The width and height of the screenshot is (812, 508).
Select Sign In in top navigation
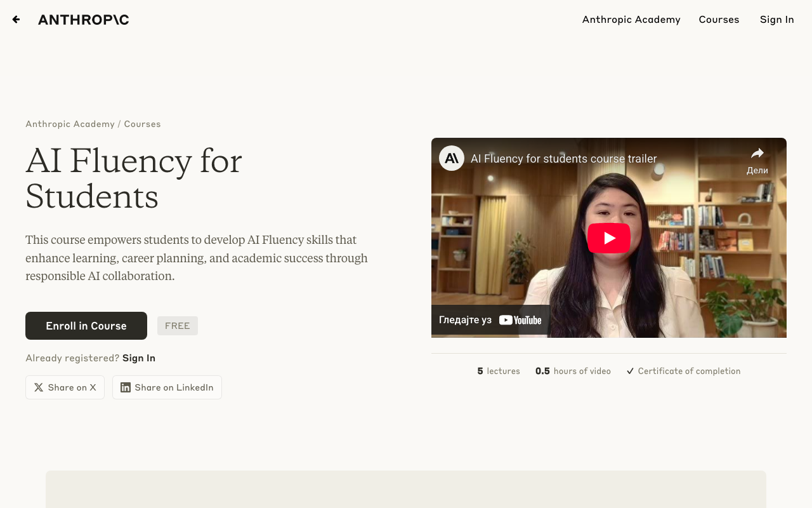(x=777, y=20)
